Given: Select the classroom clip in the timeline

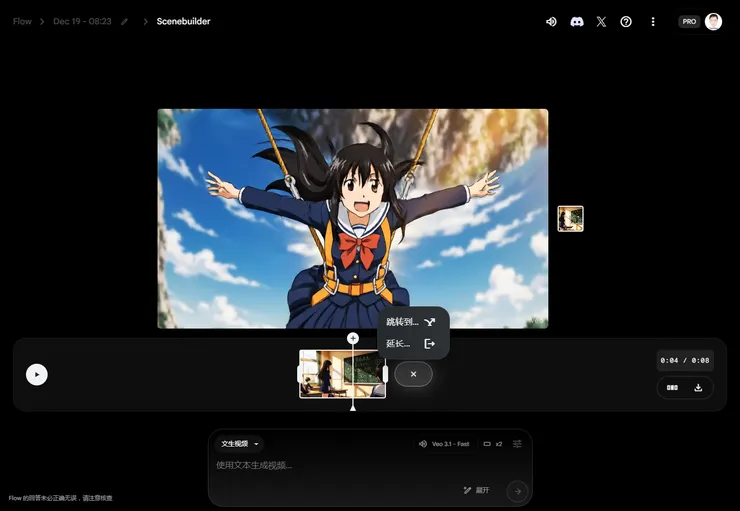Looking at the screenshot, I should tap(342, 374).
